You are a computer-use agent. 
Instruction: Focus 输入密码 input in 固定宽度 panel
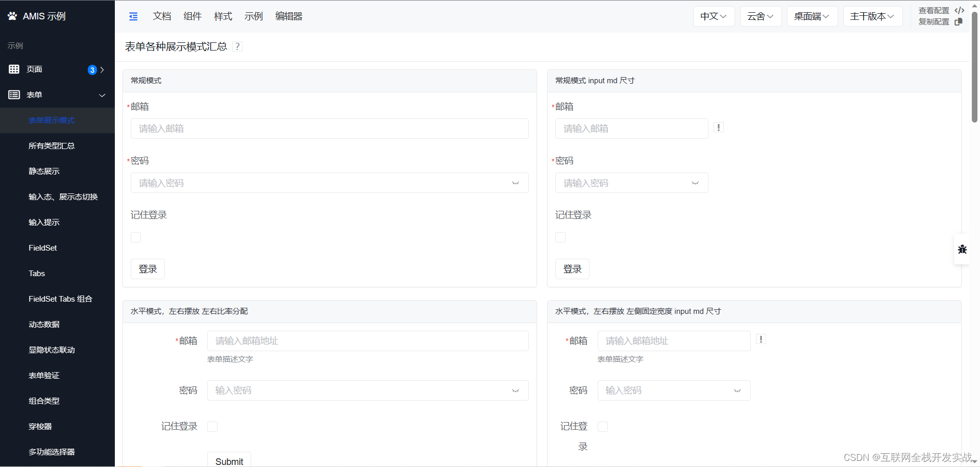coord(674,390)
